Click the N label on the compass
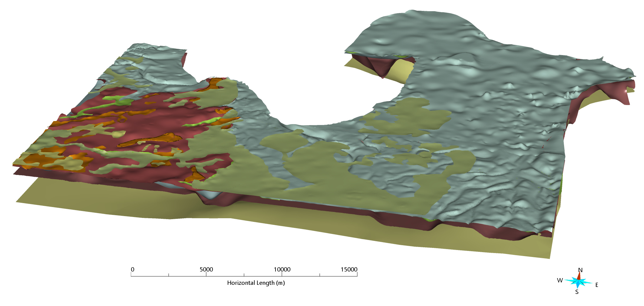The height and width of the screenshot is (306, 644). pyautogui.click(x=580, y=270)
